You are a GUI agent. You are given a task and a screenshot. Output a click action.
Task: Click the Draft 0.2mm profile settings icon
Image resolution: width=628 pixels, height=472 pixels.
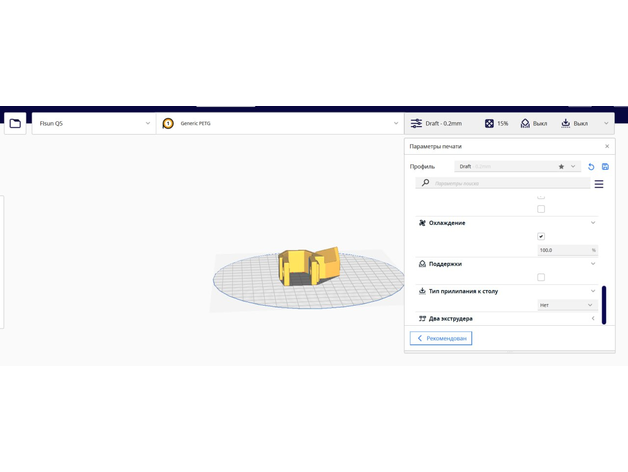416,123
